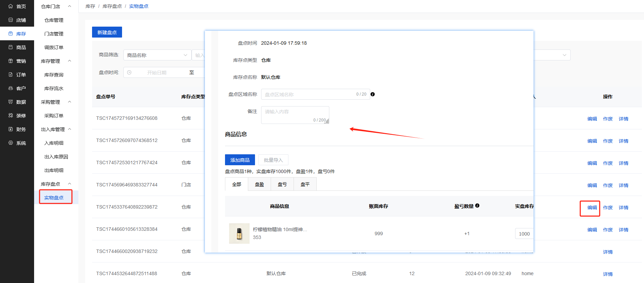Screen dimensions: 644x283
Task: View details of order TSC1744660020938719232
Action: click(x=608, y=252)
